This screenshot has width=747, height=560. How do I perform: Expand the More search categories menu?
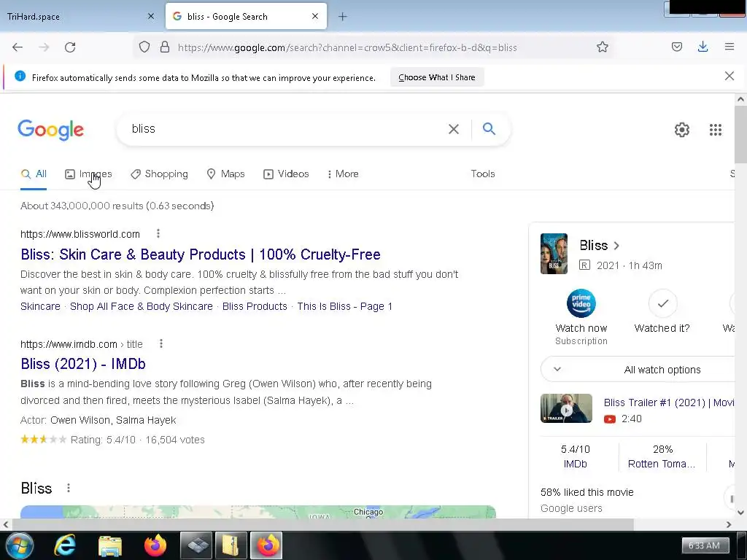coord(343,174)
